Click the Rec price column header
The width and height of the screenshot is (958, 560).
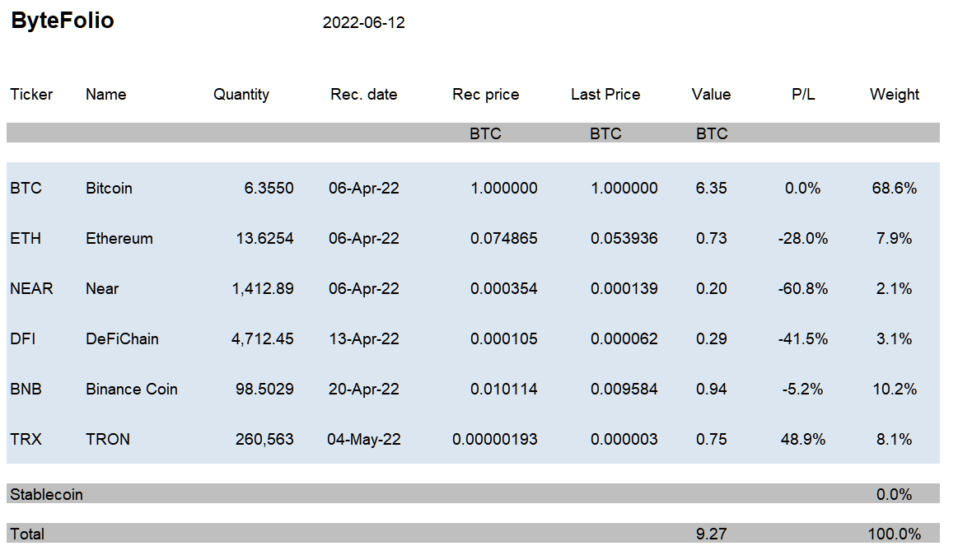point(485,95)
